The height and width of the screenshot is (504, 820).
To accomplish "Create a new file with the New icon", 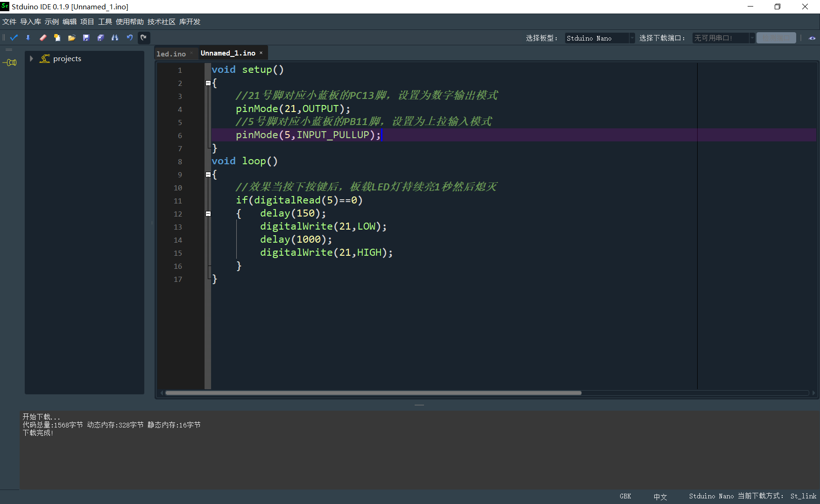I will [57, 38].
